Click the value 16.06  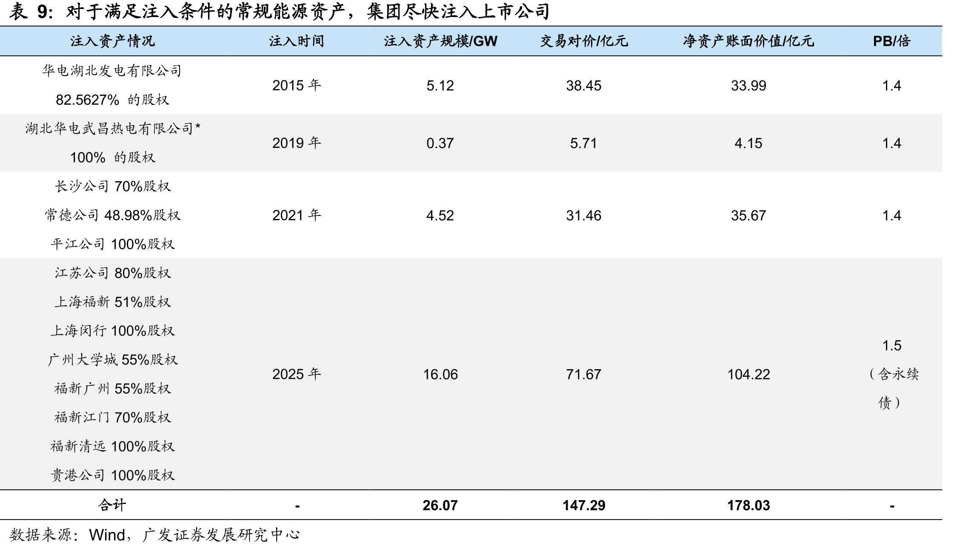point(440,375)
